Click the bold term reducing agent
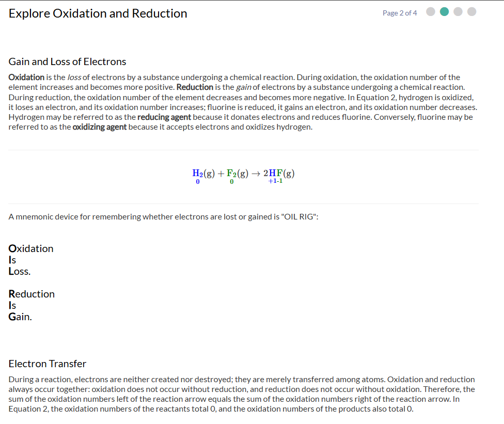 [164, 117]
